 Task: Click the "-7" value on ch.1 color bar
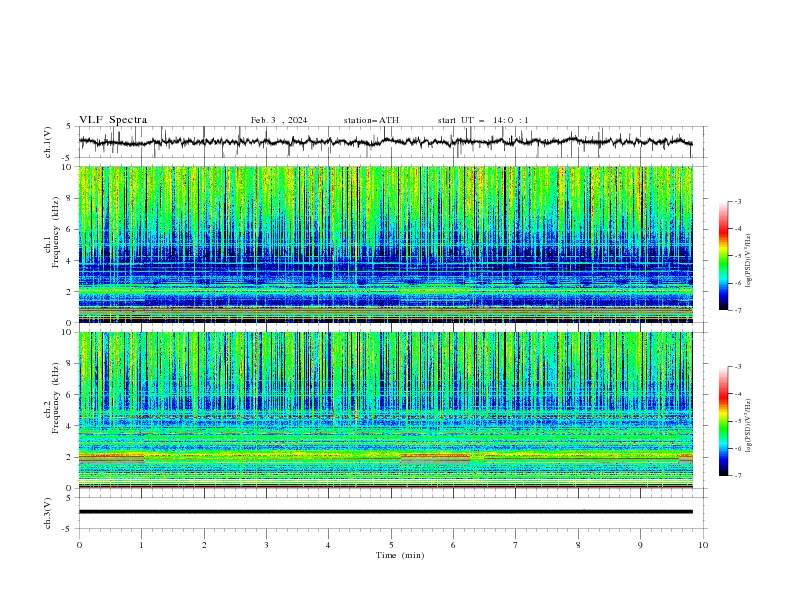click(738, 310)
